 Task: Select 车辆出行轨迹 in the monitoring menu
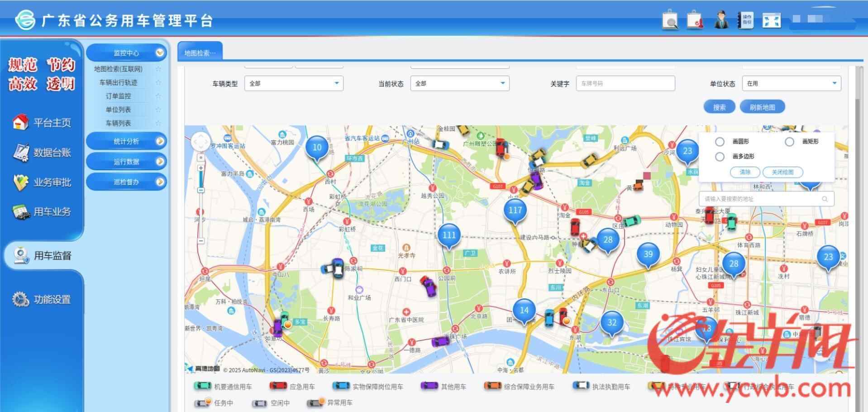click(x=119, y=82)
